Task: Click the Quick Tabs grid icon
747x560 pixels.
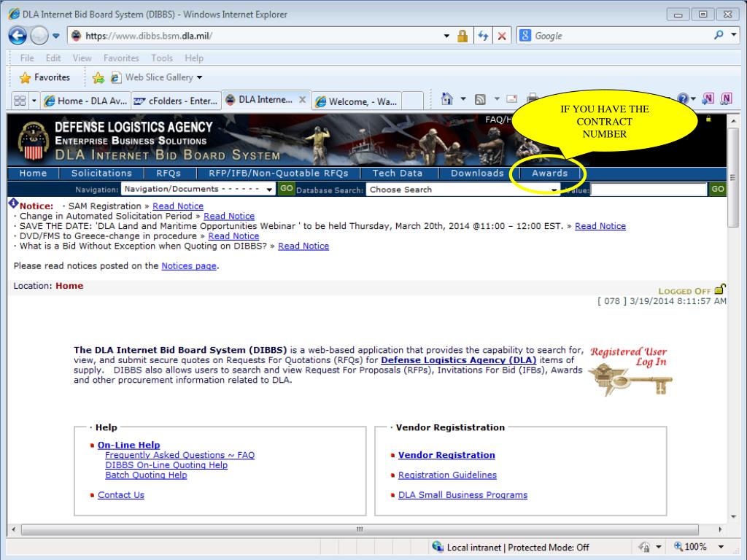Action: (20, 101)
